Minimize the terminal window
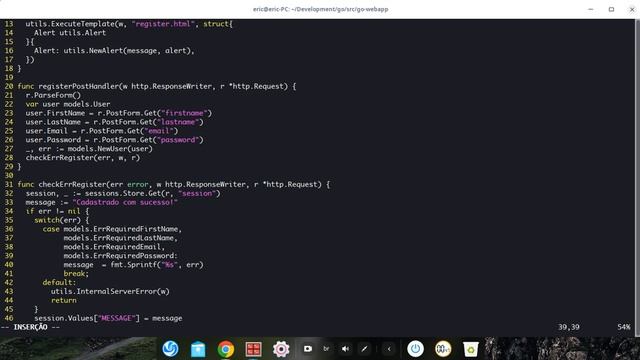Screen dimensions: 640x360 (x=591, y=9)
